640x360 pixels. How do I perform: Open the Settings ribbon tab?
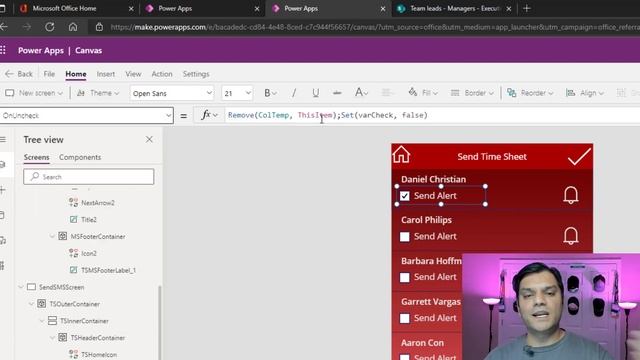196,74
